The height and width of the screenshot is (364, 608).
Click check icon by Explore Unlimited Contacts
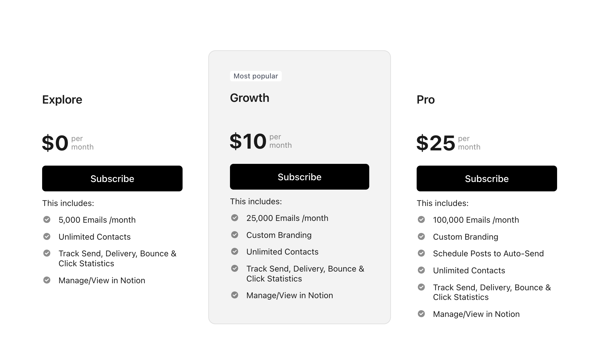(x=47, y=236)
